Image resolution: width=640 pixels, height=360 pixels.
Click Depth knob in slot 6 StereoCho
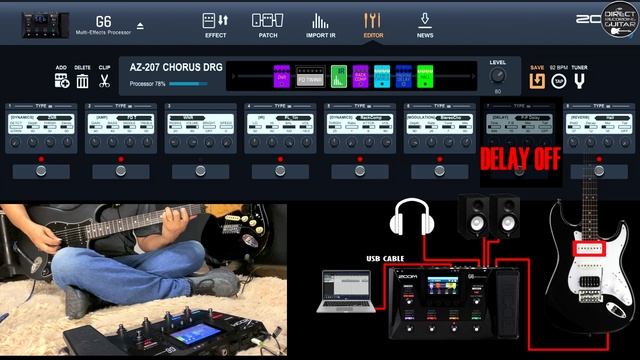[x=414, y=142]
